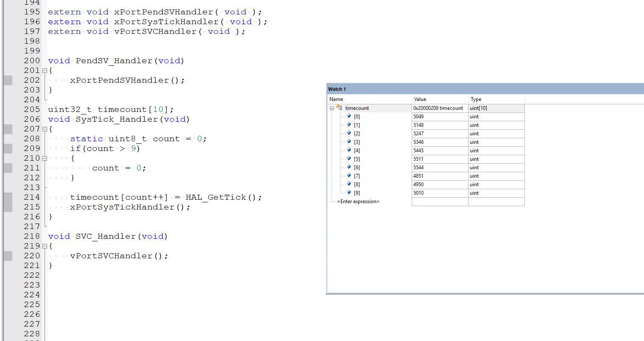Set breakpoint in margin at line 211
This screenshot has height=341, width=644.
(x=8, y=168)
